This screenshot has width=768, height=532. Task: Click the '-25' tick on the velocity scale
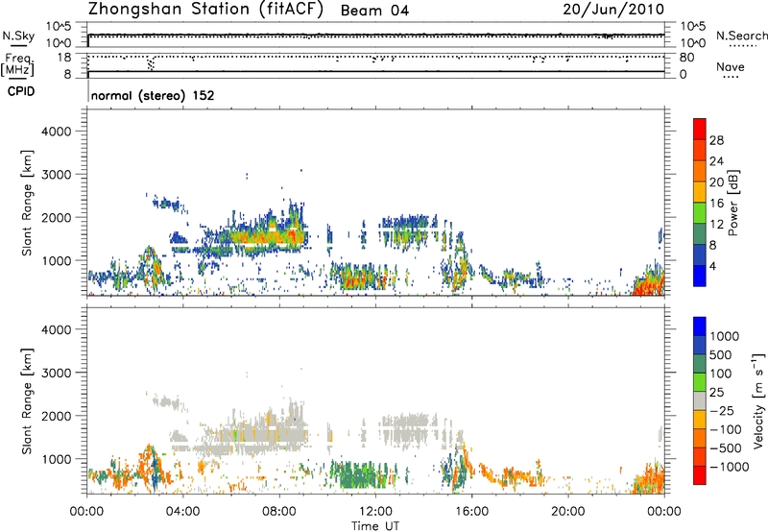point(722,410)
